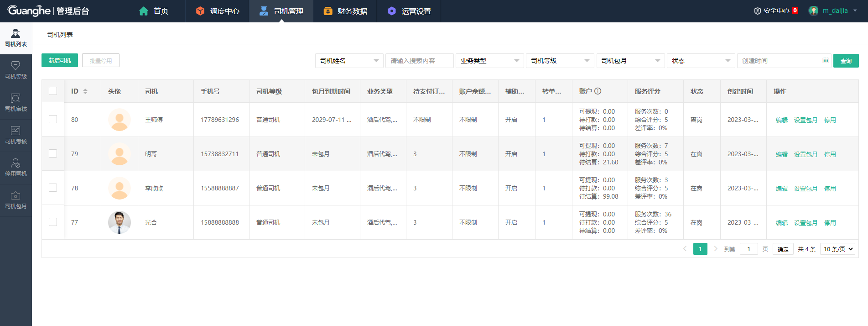Screen dimensions: 868x326
Task: Open 停用司机 in the sidebar
Action: (16, 168)
